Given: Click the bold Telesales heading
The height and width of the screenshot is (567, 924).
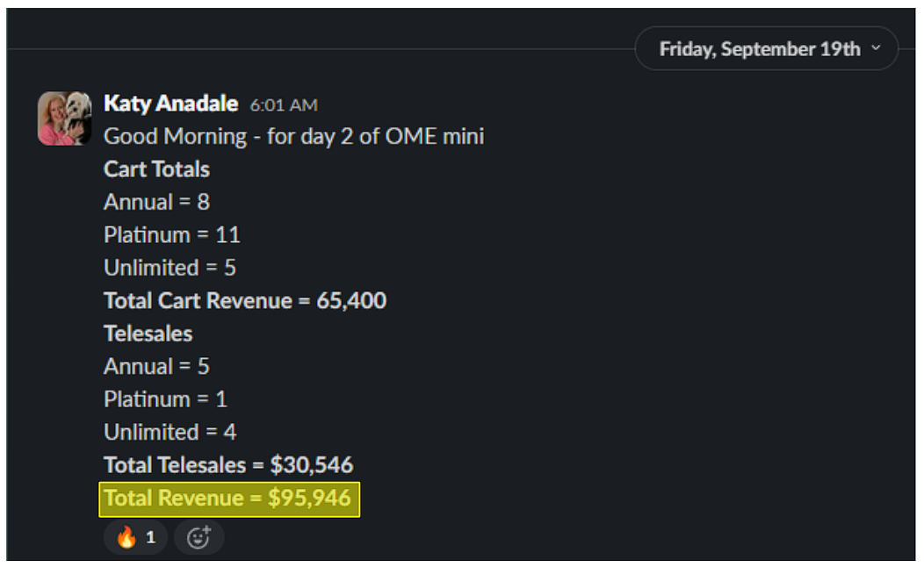Looking at the screenshot, I should click(x=148, y=334).
